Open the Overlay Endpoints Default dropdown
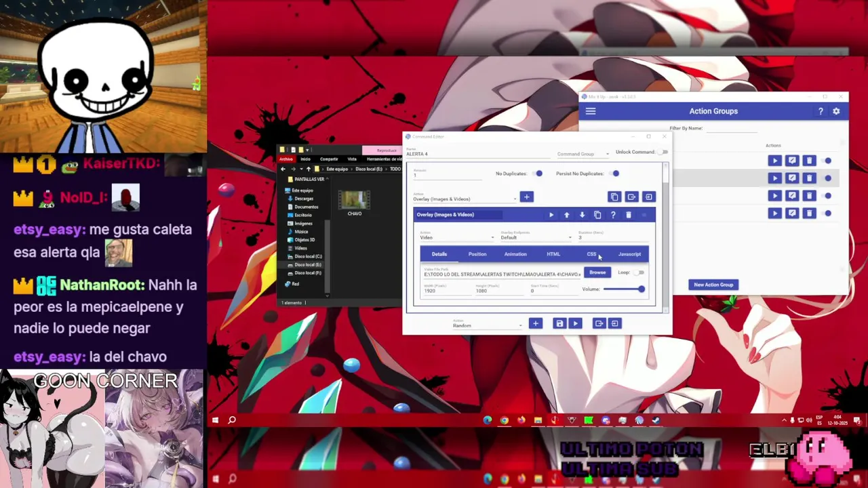 [536, 237]
